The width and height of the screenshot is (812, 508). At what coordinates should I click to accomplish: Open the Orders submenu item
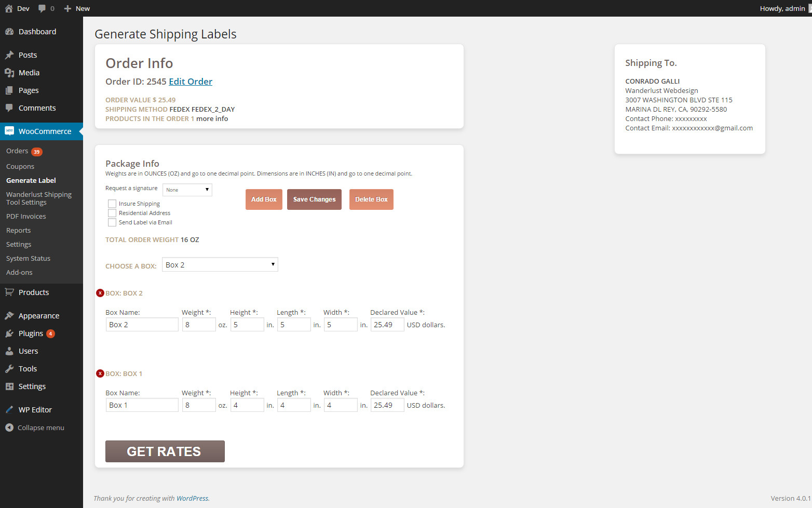[17, 151]
